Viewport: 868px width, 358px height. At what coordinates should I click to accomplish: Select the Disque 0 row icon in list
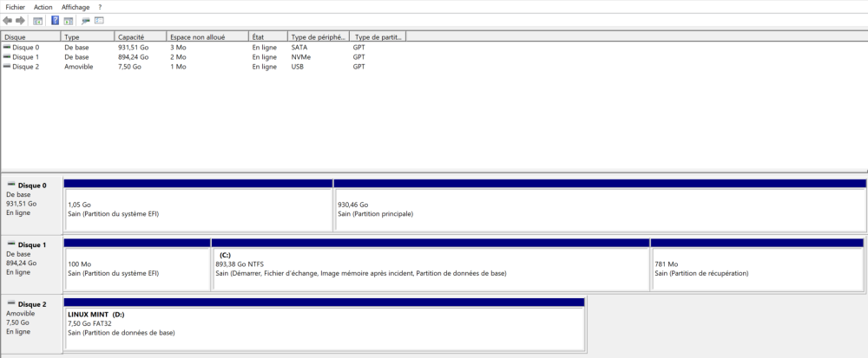point(7,47)
